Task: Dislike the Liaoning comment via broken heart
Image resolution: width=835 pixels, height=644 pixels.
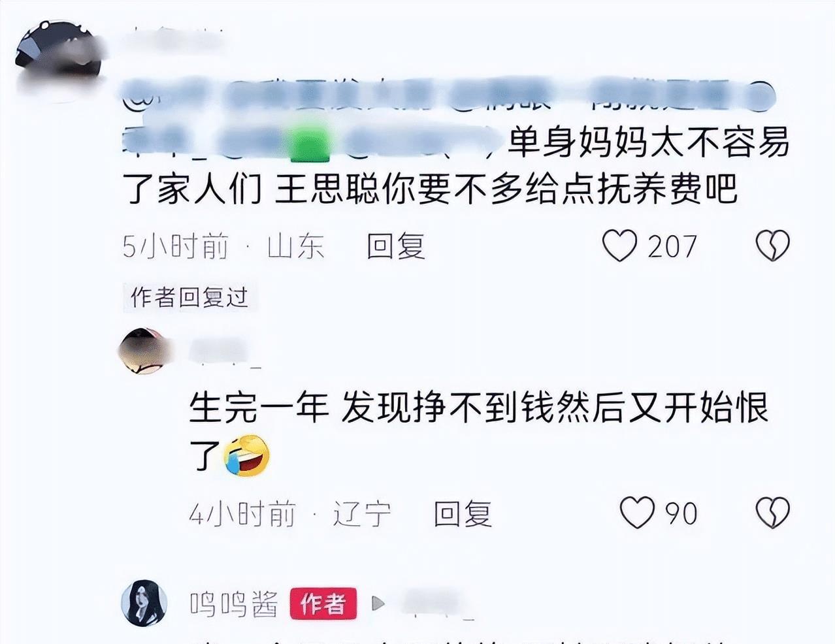Action: point(773,513)
